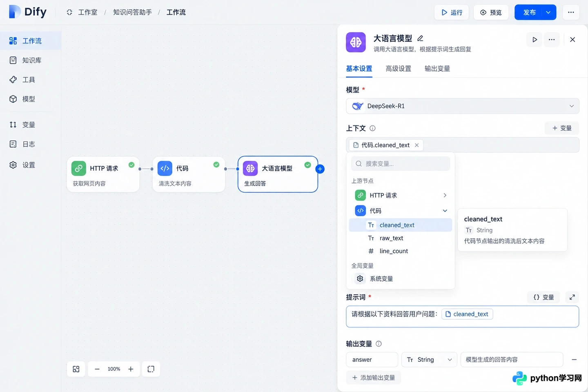Click the 运行 button

tap(451, 12)
